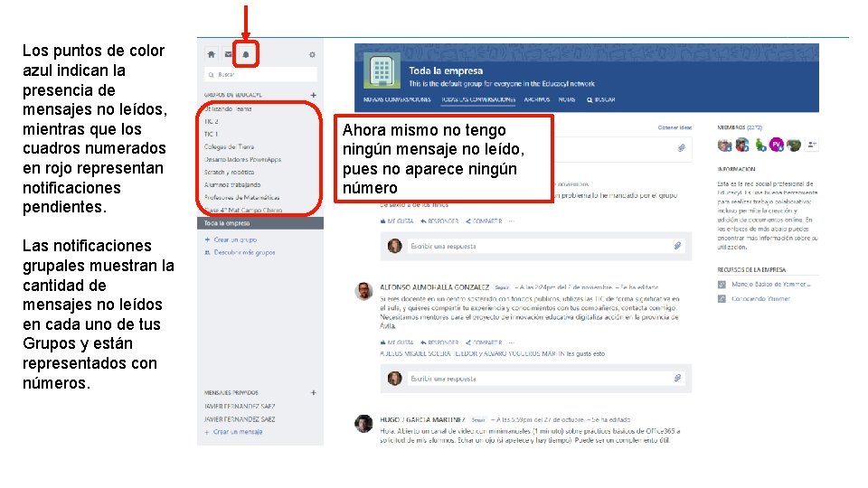Click paperclip in reply box under Alfonso's post

point(677,378)
